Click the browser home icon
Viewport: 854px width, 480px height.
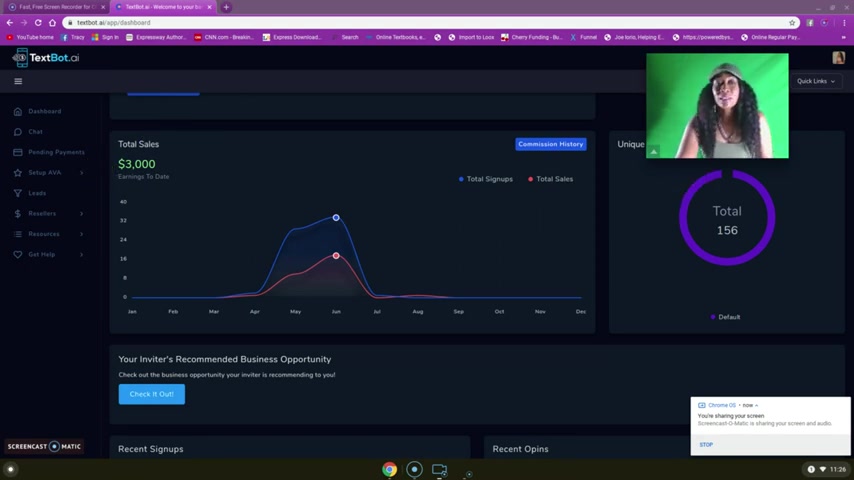[x=52, y=23]
